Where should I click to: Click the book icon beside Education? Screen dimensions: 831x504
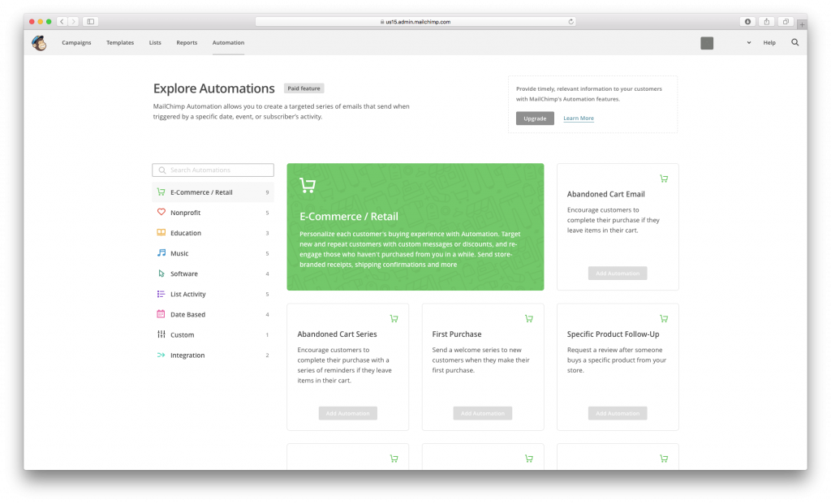tap(161, 233)
